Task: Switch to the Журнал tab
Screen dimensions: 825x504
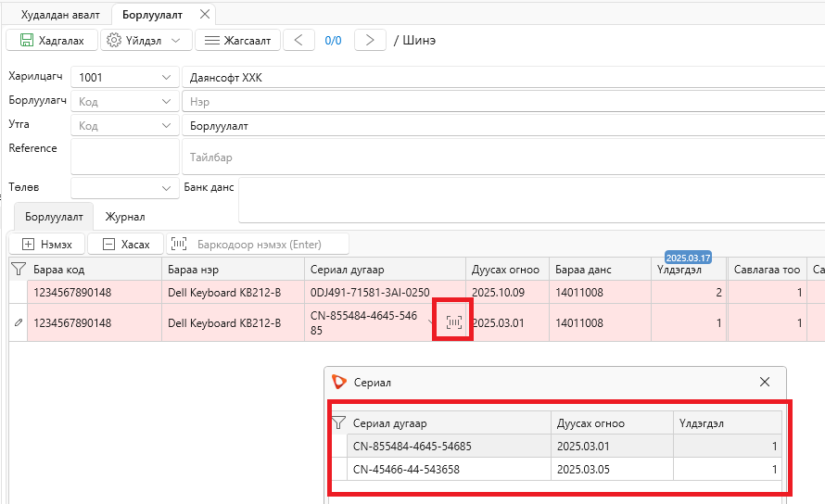Action: click(x=125, y=217)
